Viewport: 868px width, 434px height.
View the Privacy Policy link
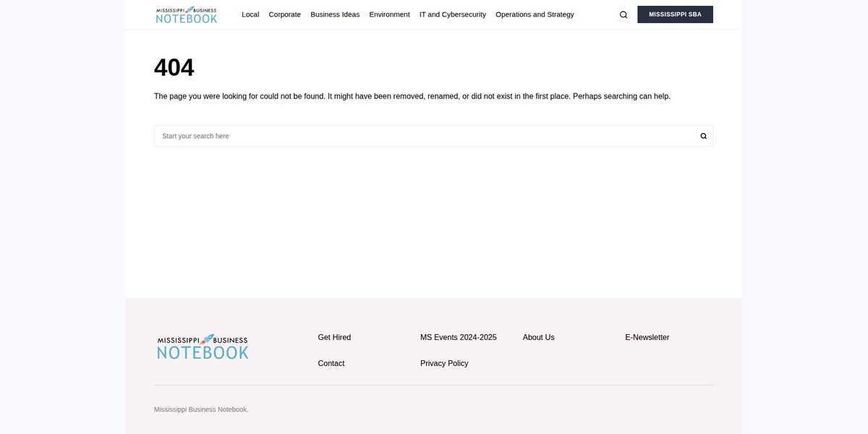(444, 363)
